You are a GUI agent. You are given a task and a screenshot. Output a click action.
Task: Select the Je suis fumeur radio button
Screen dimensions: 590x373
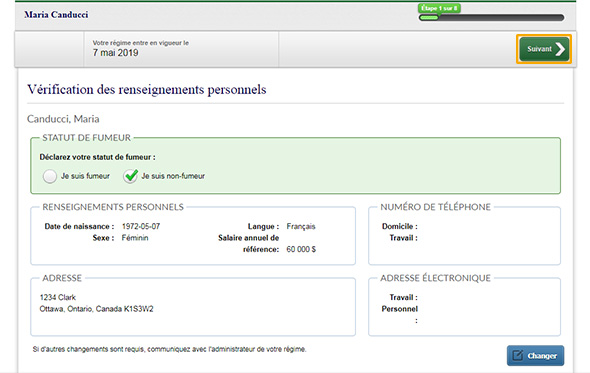50,176
